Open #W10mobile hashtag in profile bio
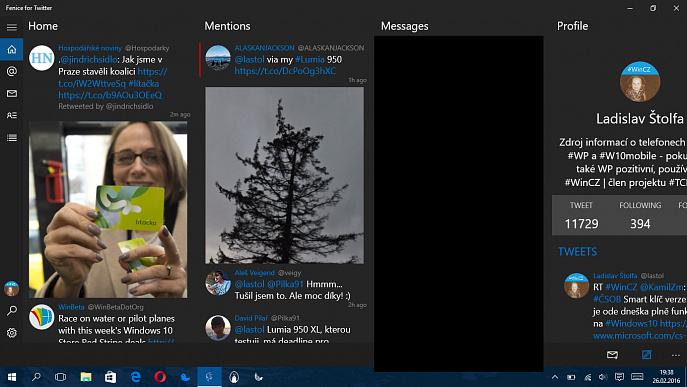 pos(627,156)
